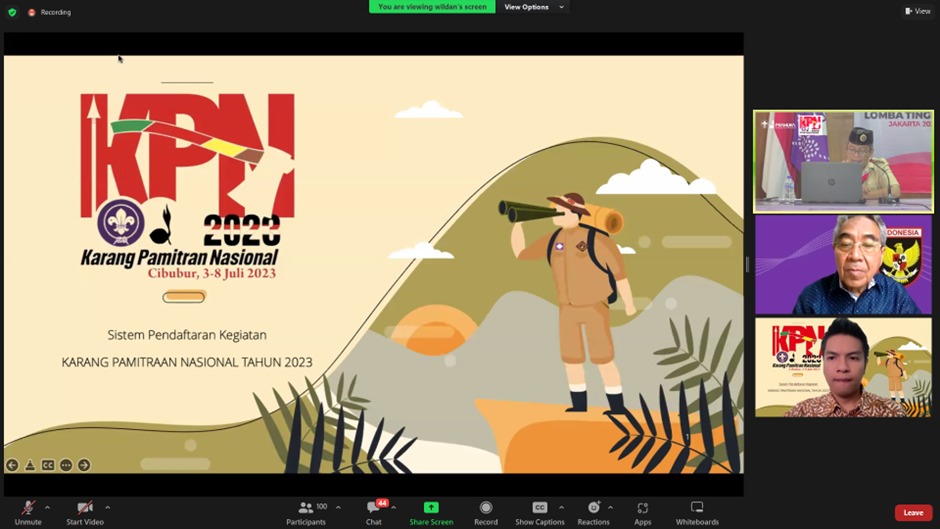Select the top speaker's video thumbnail
The width and height of the screenshot is (940, 529).
(843, 161)
